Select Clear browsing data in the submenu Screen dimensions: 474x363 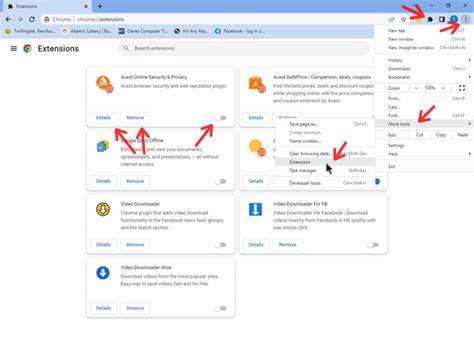325,154
